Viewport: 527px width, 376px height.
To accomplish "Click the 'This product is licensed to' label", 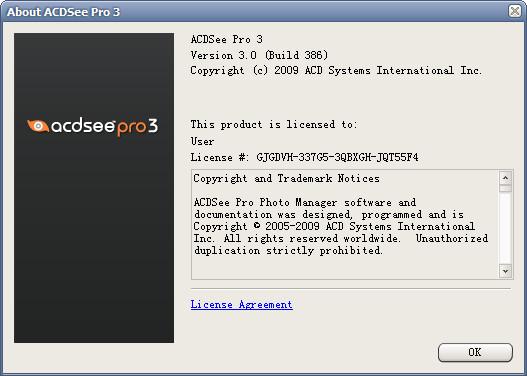I will (x=274, y=125).
